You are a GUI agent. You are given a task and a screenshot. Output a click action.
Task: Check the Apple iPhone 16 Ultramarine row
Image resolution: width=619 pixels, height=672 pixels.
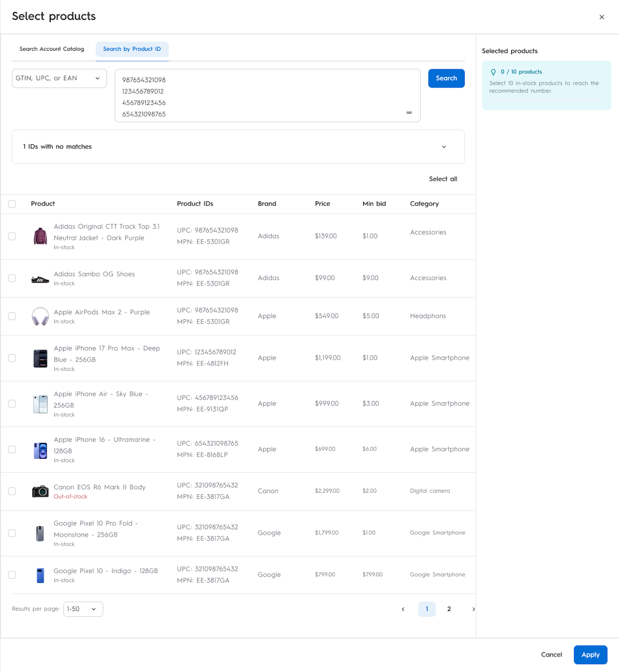(x=12, y=450)
